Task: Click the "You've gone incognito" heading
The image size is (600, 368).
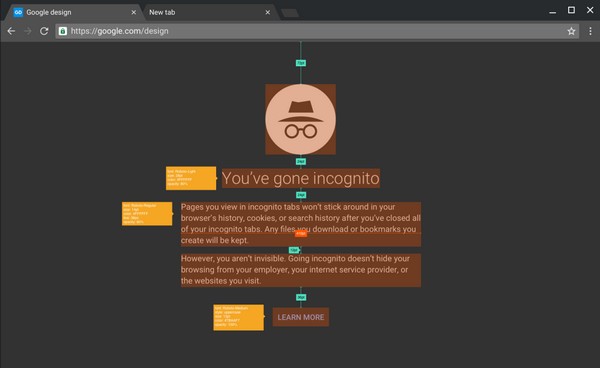Action: (301, 178)
